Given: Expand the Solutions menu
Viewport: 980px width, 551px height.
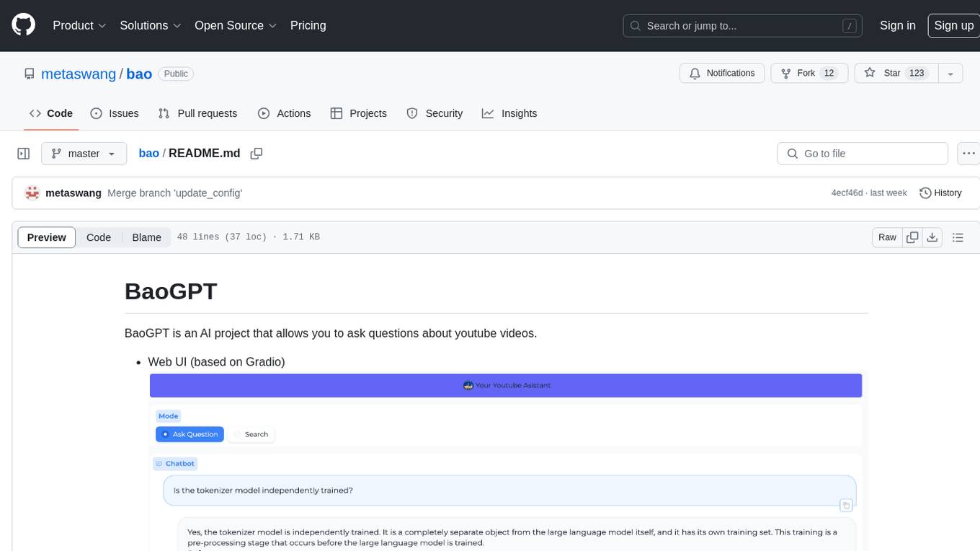Looking at the screenshot, I should tap(151, 25).
